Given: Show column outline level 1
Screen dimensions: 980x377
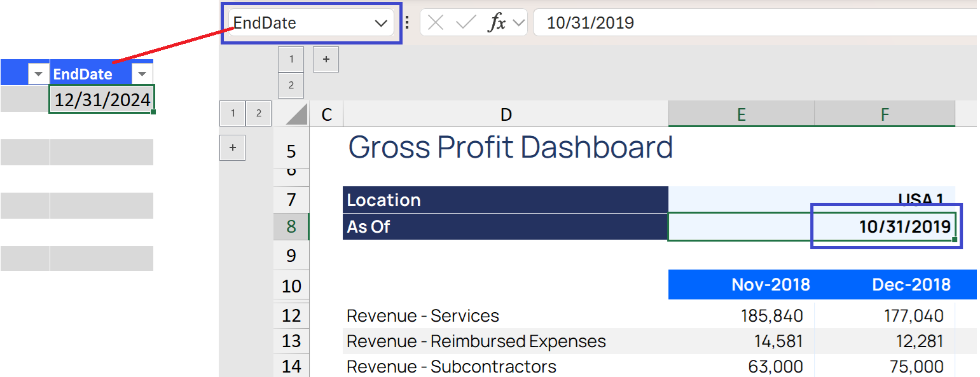Looking at the screenshot, I should click(x=291, y=59).
